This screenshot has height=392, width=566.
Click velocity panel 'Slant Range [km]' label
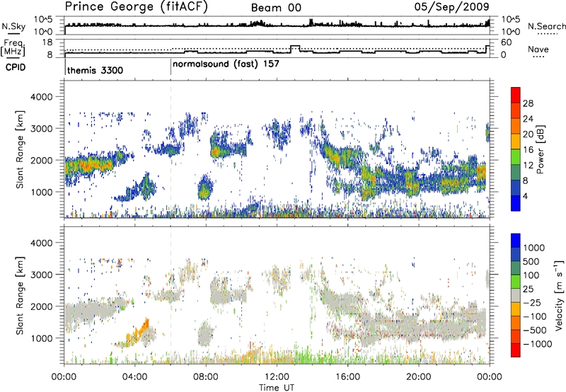[20, 296]
